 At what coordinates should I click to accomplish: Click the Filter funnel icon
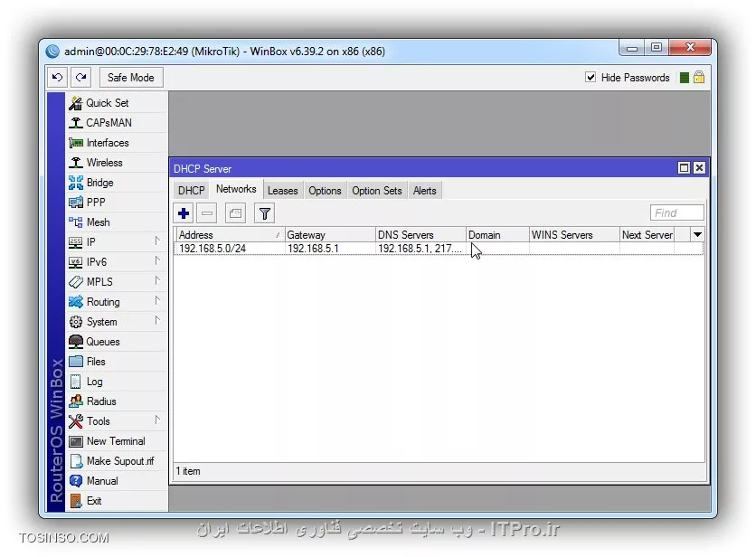[x=264, y=213]
